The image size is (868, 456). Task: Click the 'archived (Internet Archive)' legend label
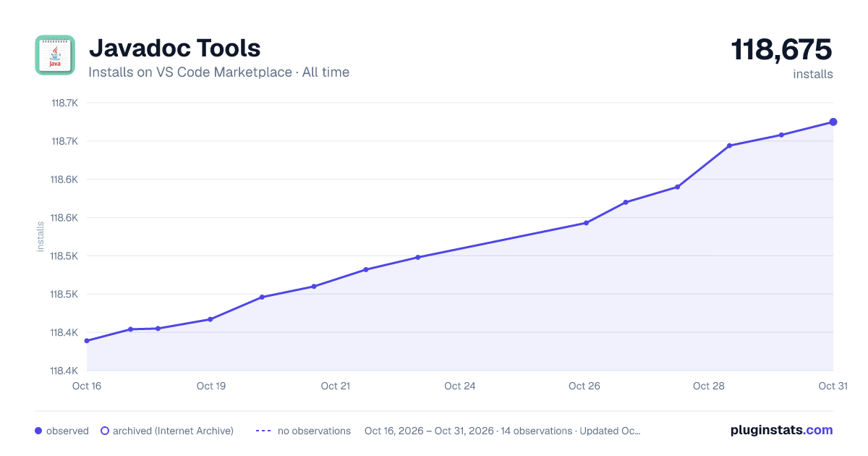[x=173, y=431]
